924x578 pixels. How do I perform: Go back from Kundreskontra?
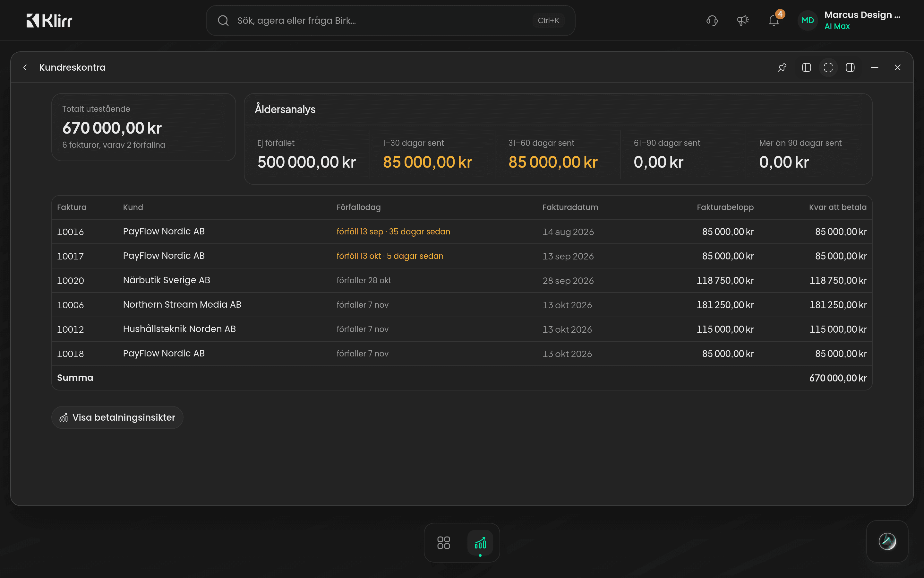coord(25,68)
